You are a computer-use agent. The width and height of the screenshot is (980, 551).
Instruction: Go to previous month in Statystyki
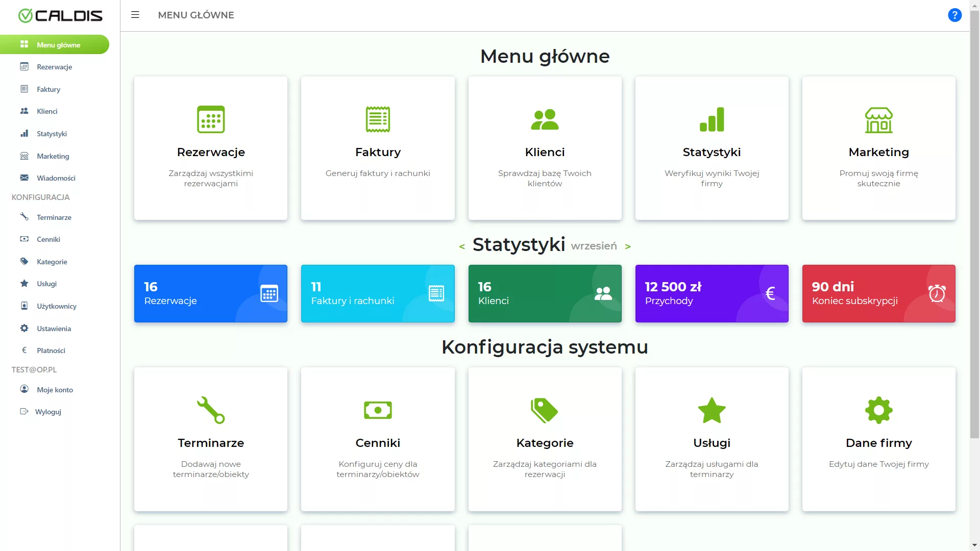[x=462, y=246]
